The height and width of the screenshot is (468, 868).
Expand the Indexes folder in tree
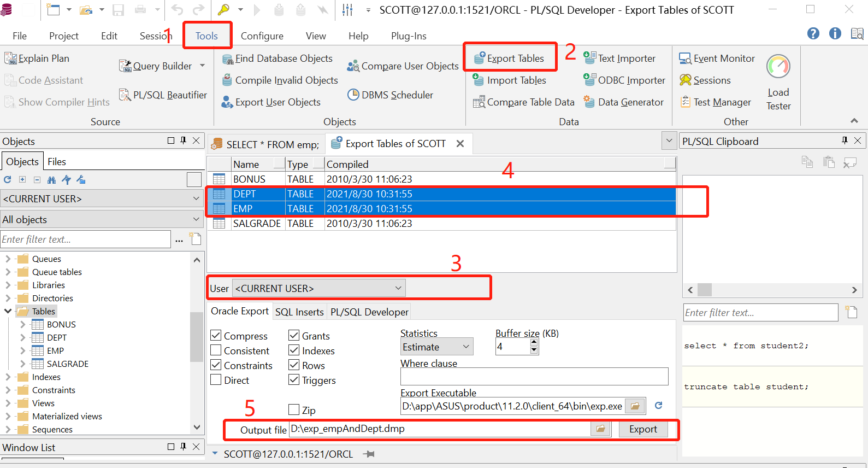(x=8, y=377)
